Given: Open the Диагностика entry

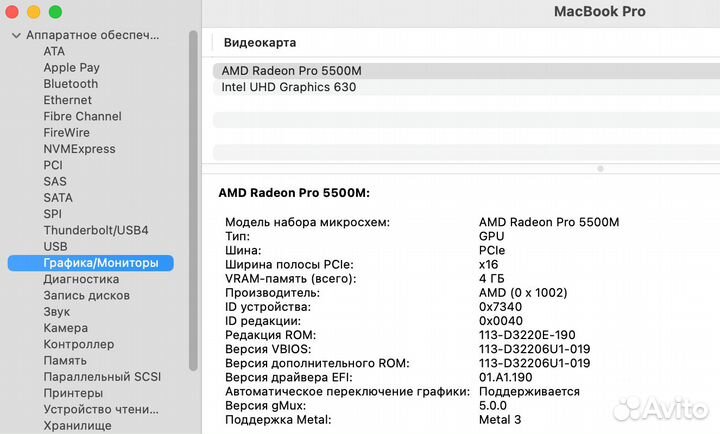Looking at the screenshot, I should [81, 279].
